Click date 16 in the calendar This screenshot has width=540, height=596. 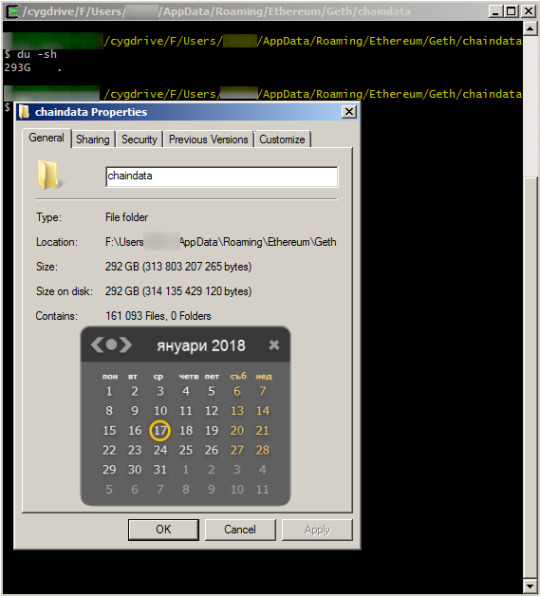[x=135, y=431]
